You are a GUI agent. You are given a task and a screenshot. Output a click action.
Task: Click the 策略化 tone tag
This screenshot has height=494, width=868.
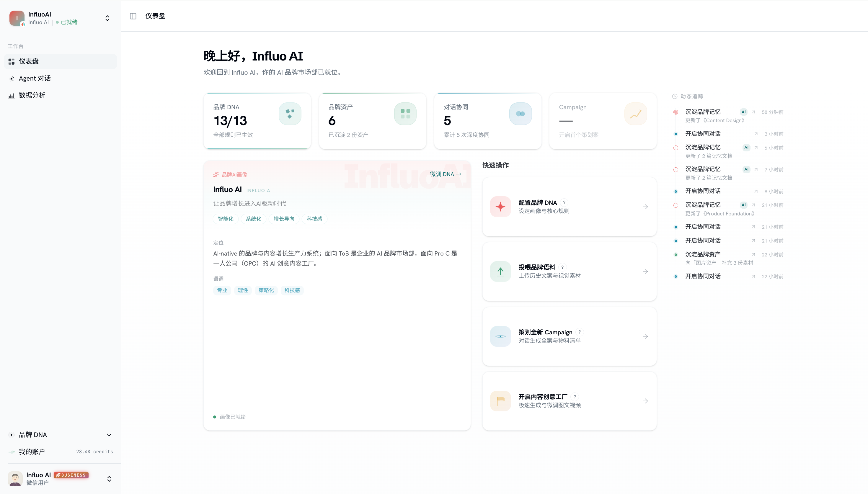[266, 290]
